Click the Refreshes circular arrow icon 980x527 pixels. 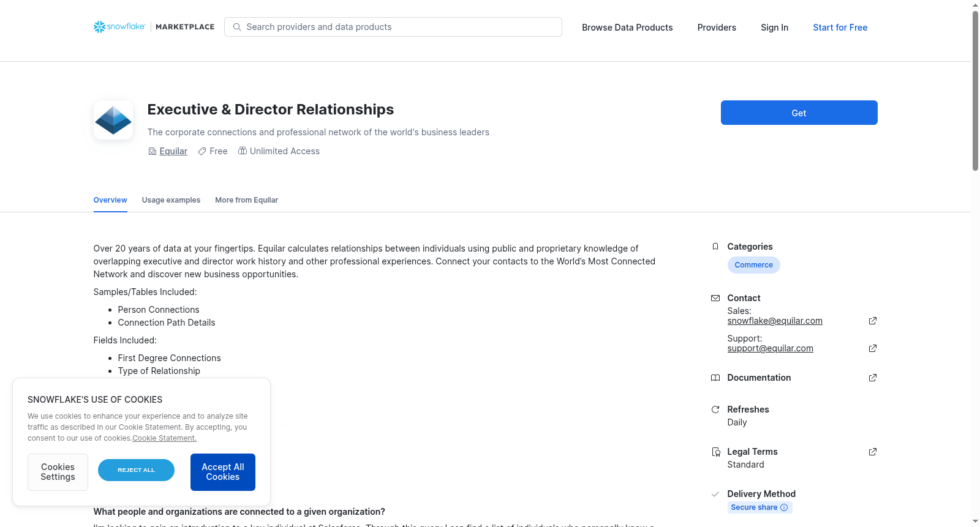[715, 409]
